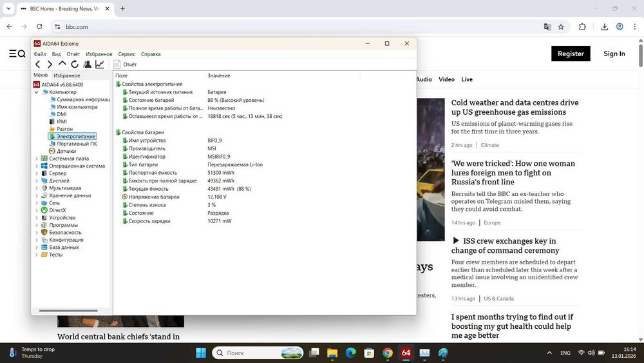Open Chrome downloads icon

tap(604, 26)
